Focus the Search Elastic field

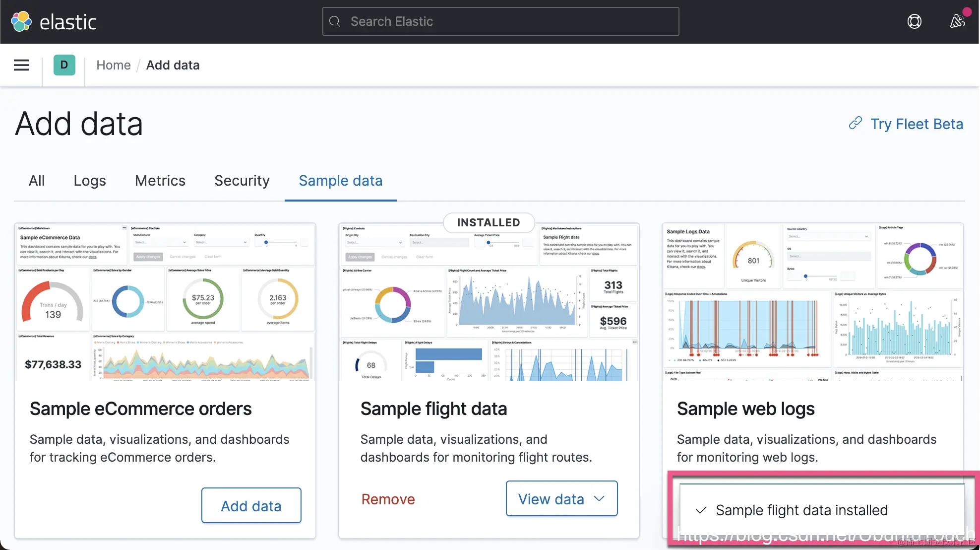[x=501, y=21]
